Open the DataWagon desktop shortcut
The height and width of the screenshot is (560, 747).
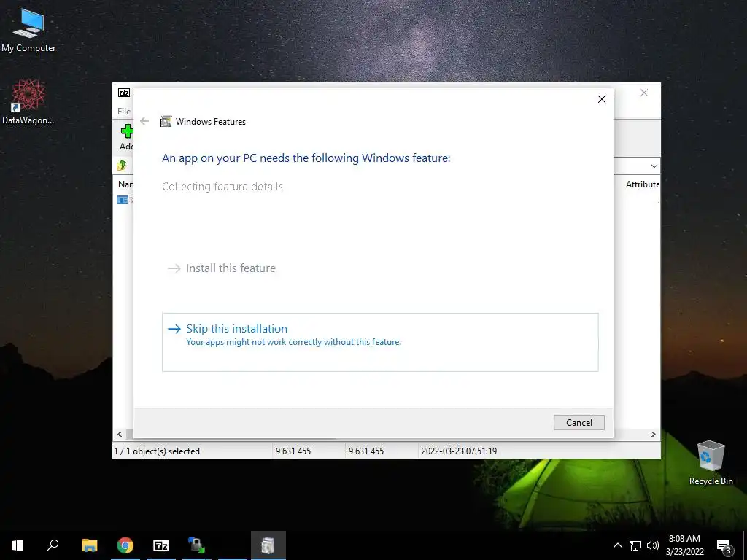click(28, 102)
